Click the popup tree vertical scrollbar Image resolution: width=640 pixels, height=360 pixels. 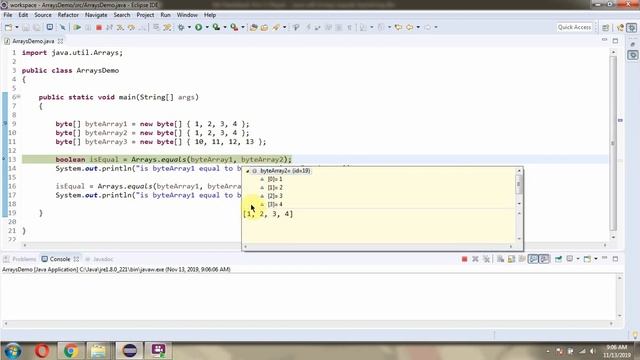[x=519, y=187]
